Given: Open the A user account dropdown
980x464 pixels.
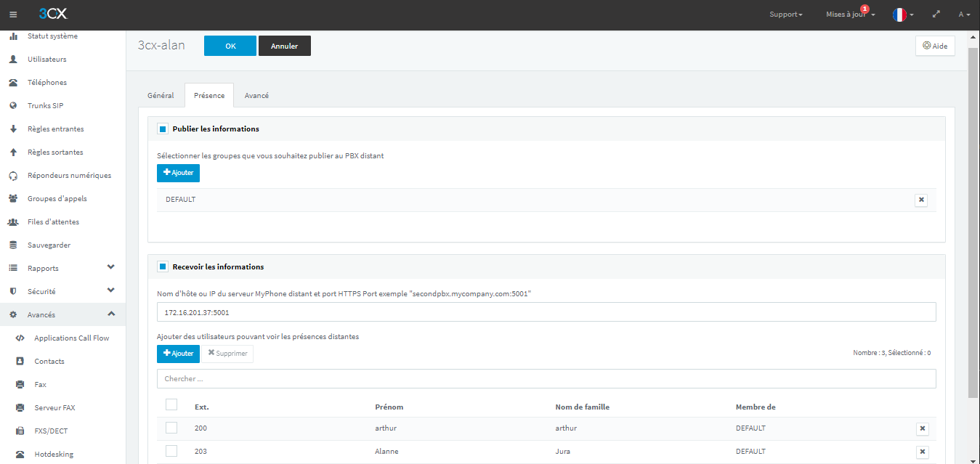Looking at the screenshot, I should point(964,15).
